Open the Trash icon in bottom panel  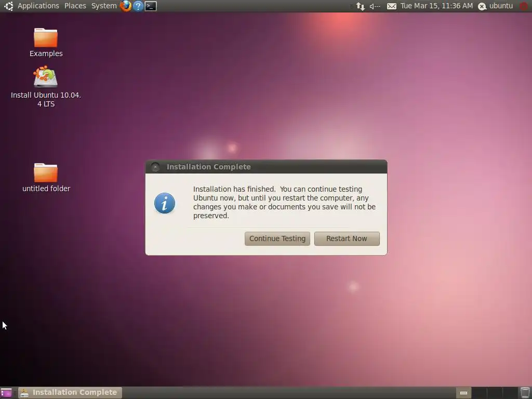tap(525, 393)
